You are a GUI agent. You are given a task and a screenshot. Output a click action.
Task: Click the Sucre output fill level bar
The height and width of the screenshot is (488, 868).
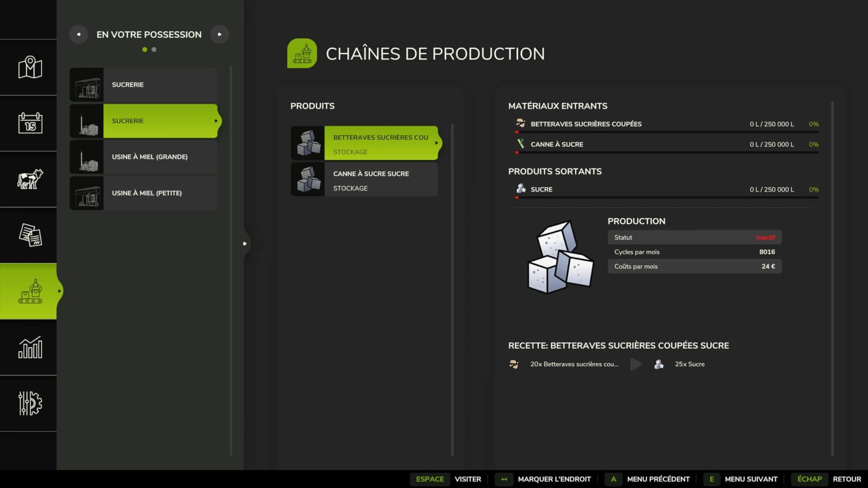[667, 197]
